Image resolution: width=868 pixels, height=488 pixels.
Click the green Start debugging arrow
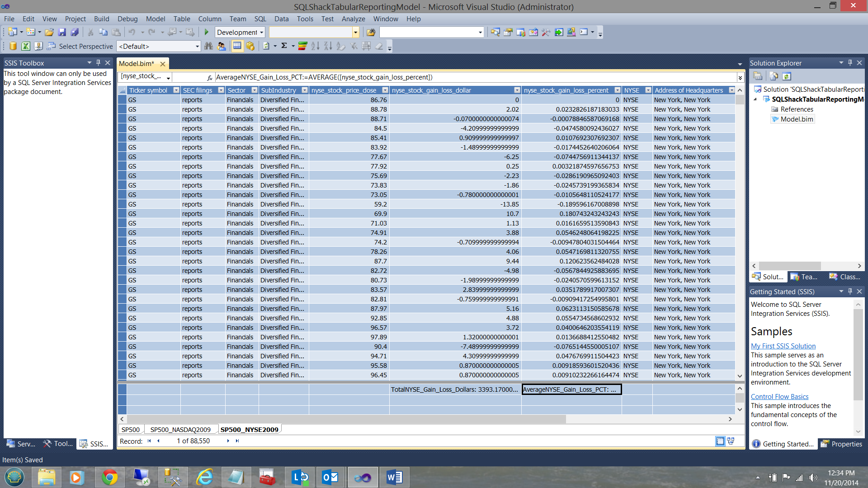coord(207,32)
